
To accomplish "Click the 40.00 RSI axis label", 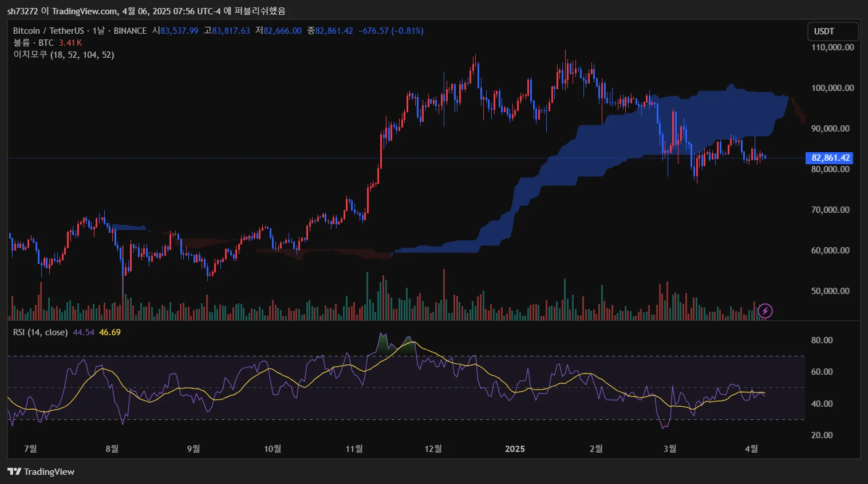I will click(x=822, y=404).
